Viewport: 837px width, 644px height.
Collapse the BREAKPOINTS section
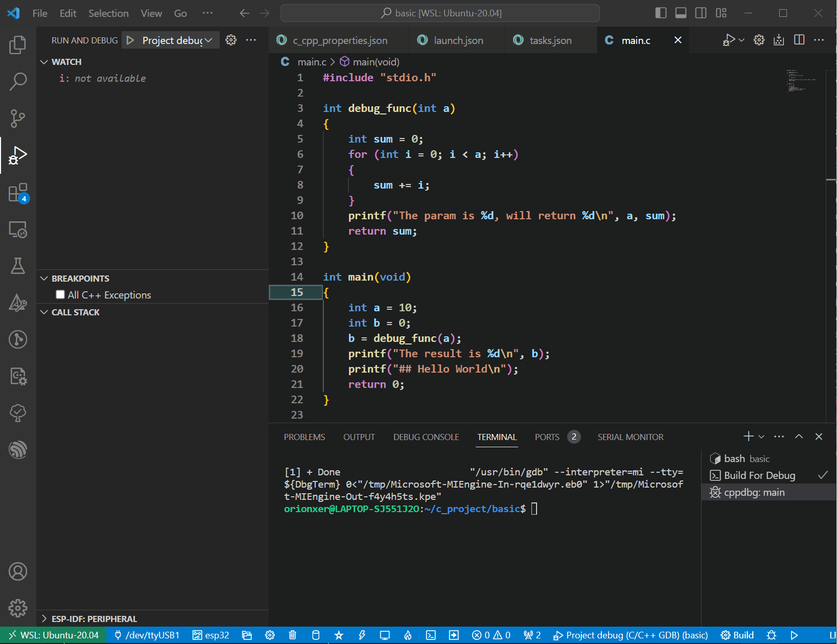click(x=44, y=279)
